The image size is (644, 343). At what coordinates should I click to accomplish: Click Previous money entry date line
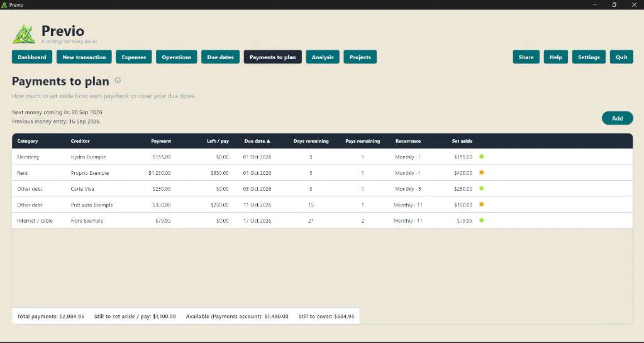(56, 121)
